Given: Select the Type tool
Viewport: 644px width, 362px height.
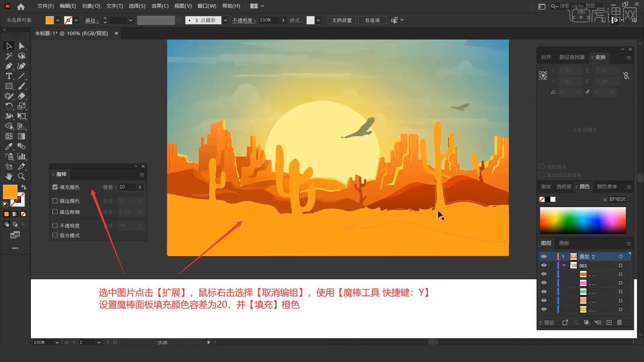Looking at the screenshot, I should (8, 75).
